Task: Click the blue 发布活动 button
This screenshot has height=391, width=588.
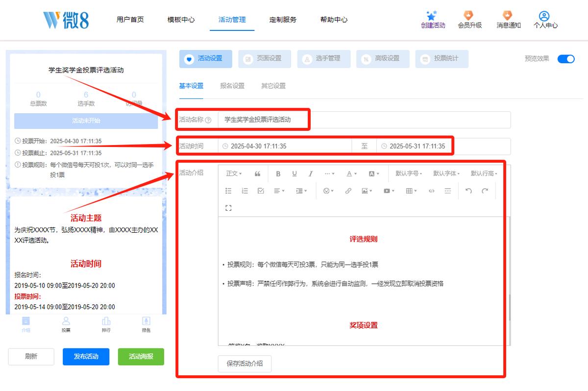Action: pyautogui.click(x=86, y=357)
